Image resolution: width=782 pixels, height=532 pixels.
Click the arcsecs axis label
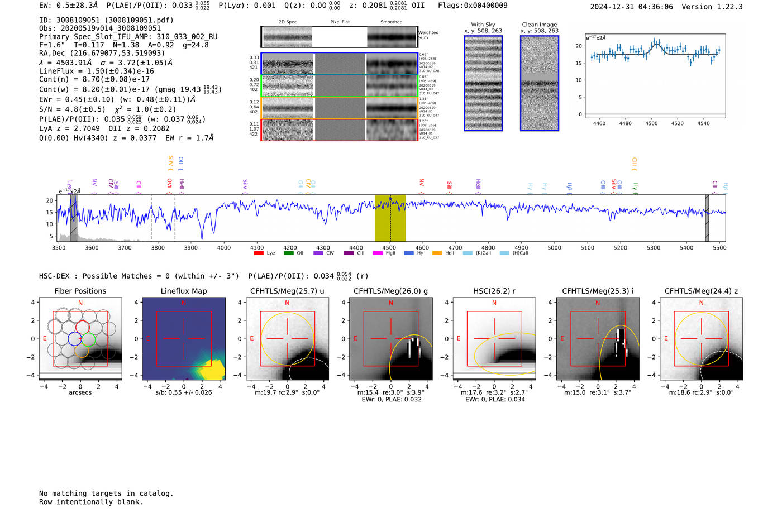(80, 392)
